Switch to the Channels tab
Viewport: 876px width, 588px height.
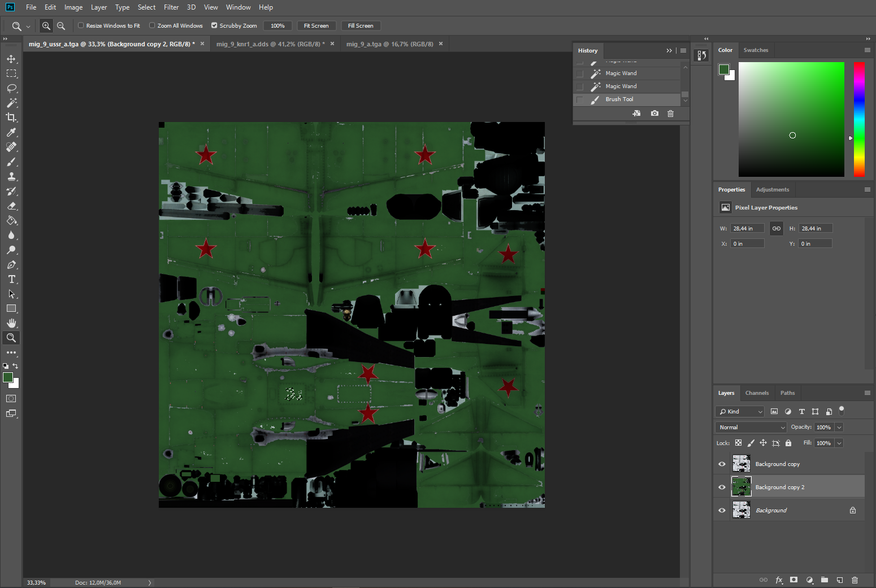757,393
